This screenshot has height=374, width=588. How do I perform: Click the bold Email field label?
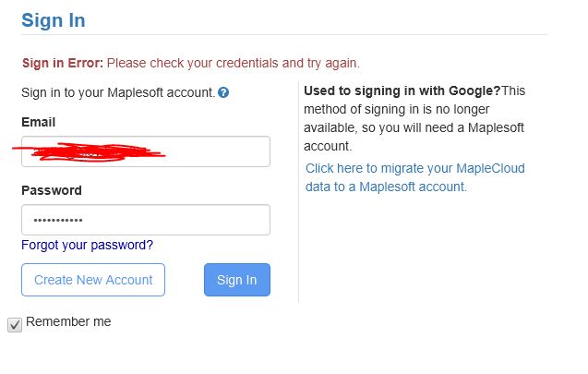(38, 122)
